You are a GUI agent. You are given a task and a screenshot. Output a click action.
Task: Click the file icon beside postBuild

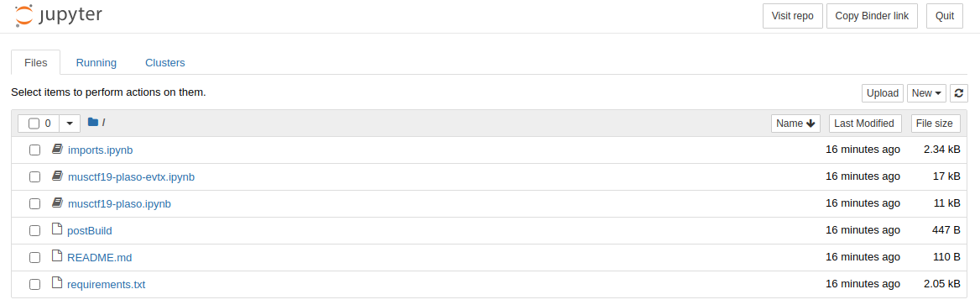point(57,230)
